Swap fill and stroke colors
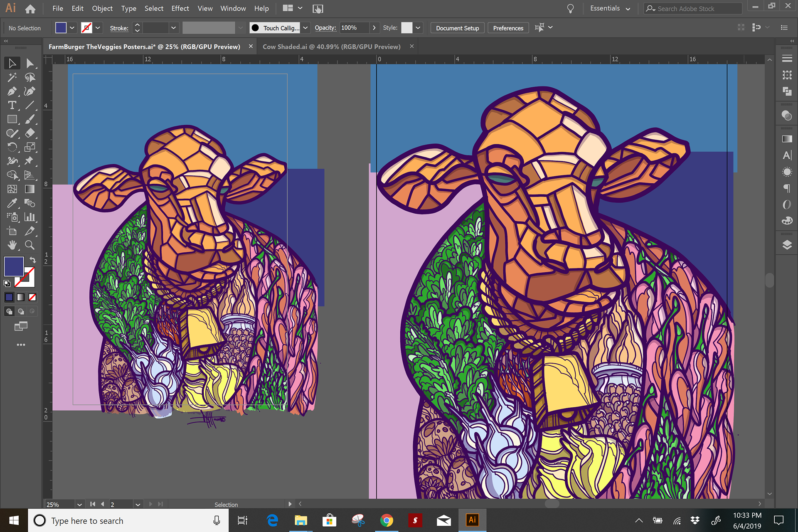The width and height of the screenshot is (798, 532). point(32,260)
